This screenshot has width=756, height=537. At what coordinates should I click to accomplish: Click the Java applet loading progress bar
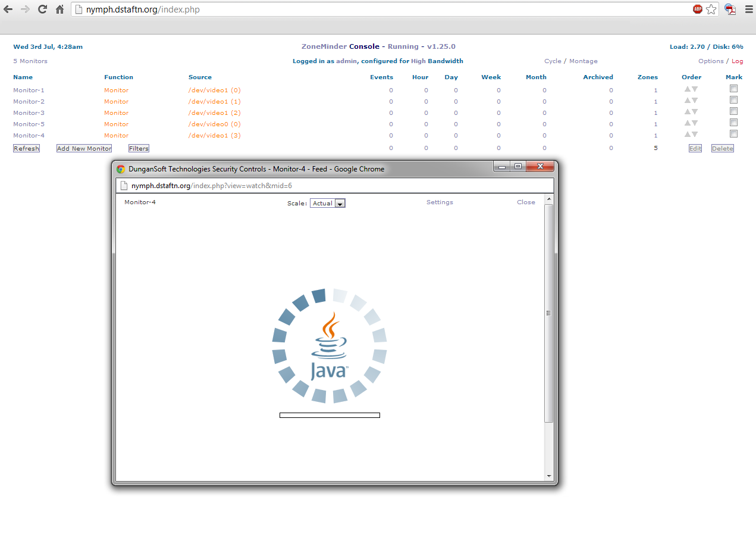pyautogui.click(x=330, y=415)
